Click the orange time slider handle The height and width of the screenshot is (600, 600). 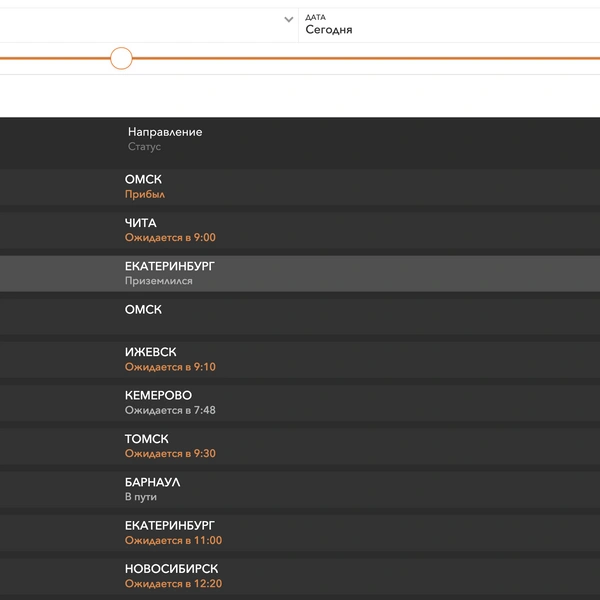click(x=121, y=58)
